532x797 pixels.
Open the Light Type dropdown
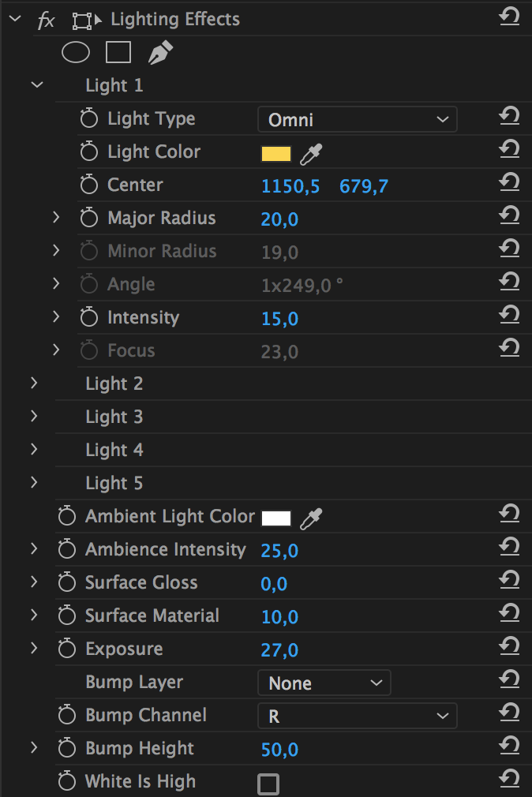click(x=357, y=119)
